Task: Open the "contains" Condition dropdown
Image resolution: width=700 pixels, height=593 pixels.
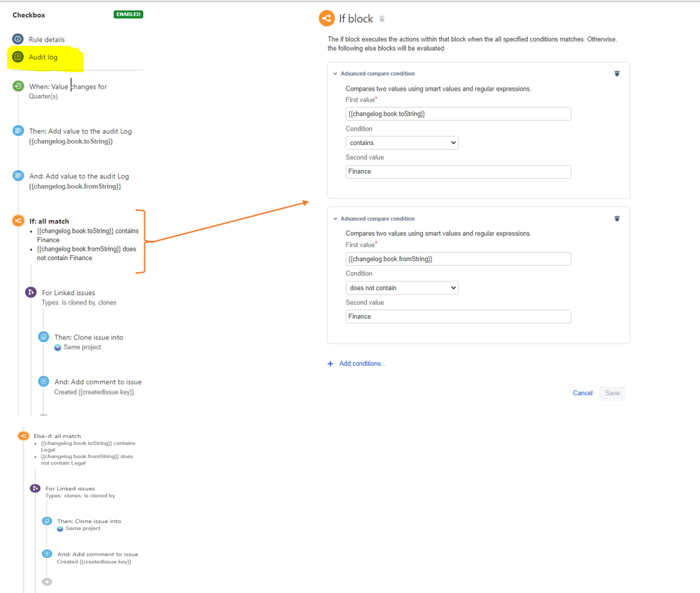Action: (x=401, y=142)
